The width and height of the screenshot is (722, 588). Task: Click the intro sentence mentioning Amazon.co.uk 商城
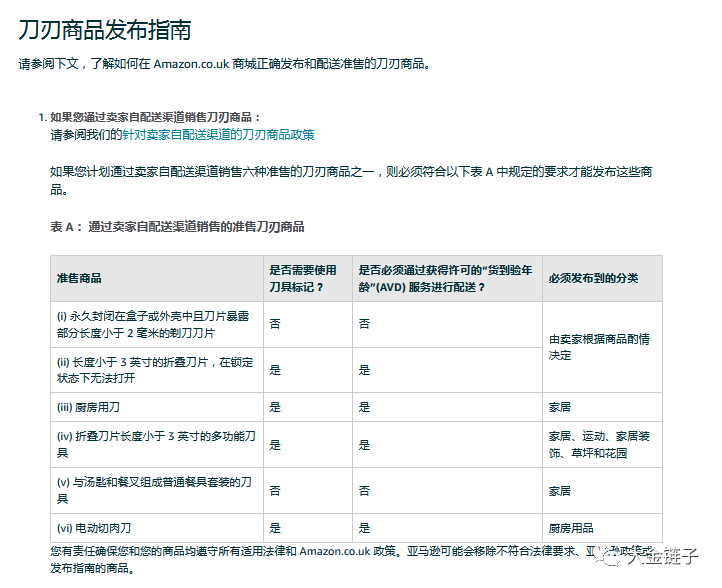click(224, 64)
